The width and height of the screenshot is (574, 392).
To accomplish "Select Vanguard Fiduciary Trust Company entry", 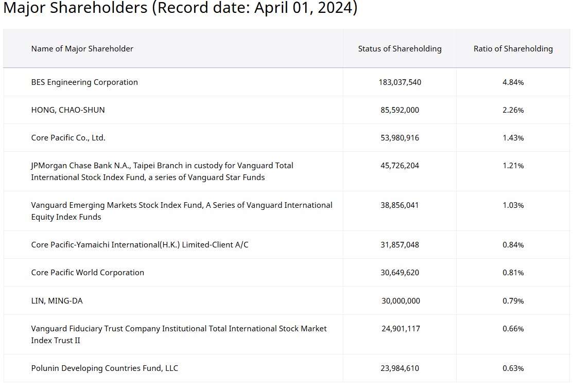I will click(x=179, y=334).
